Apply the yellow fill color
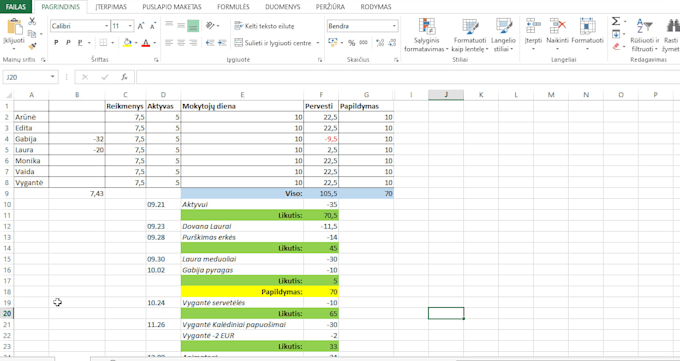 tap(128, 43)
